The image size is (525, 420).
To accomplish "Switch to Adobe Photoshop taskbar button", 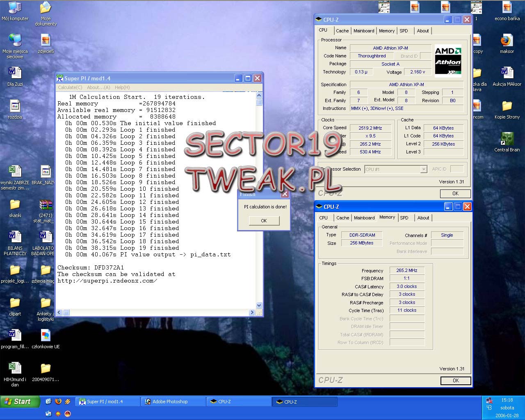I will 173,402.
